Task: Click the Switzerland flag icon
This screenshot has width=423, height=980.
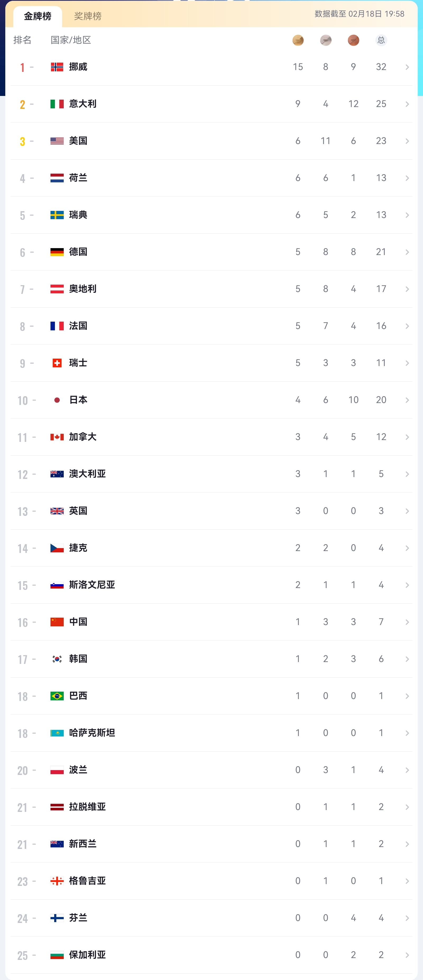Action: tap(57, 363)
